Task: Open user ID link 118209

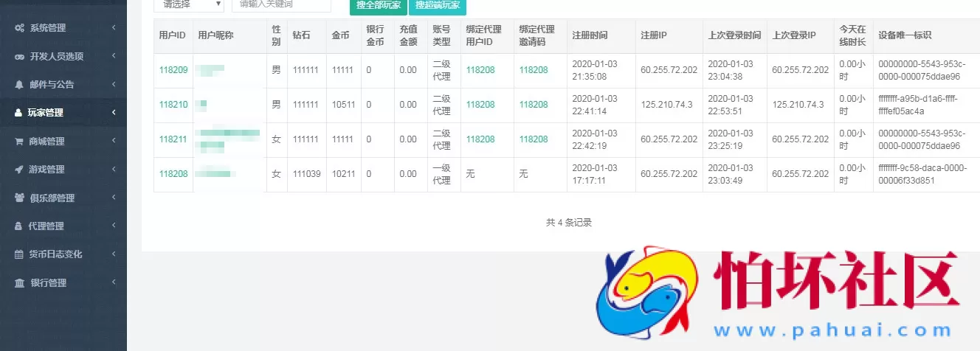Action: tap(173, 70)
